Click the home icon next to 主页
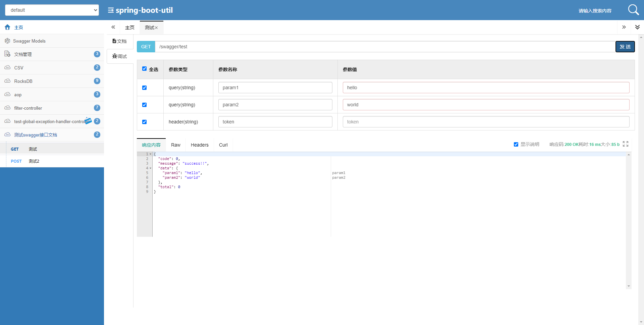 pos(7,27)
